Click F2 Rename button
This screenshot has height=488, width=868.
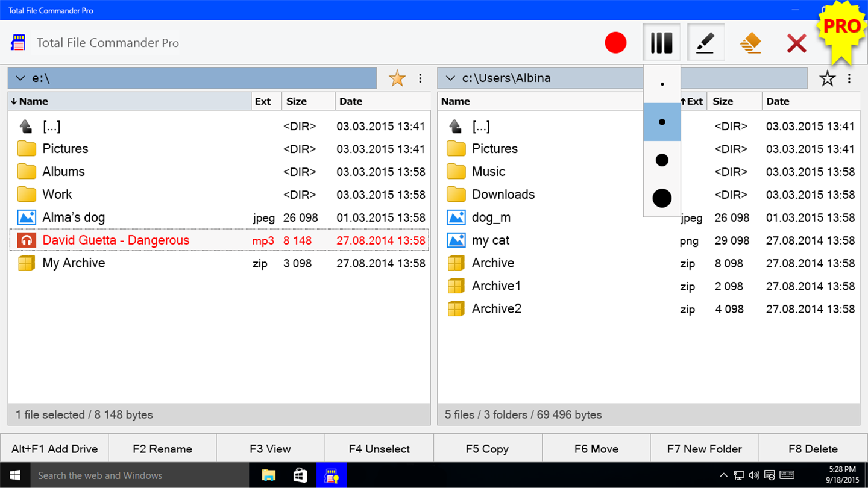[162, 449]
